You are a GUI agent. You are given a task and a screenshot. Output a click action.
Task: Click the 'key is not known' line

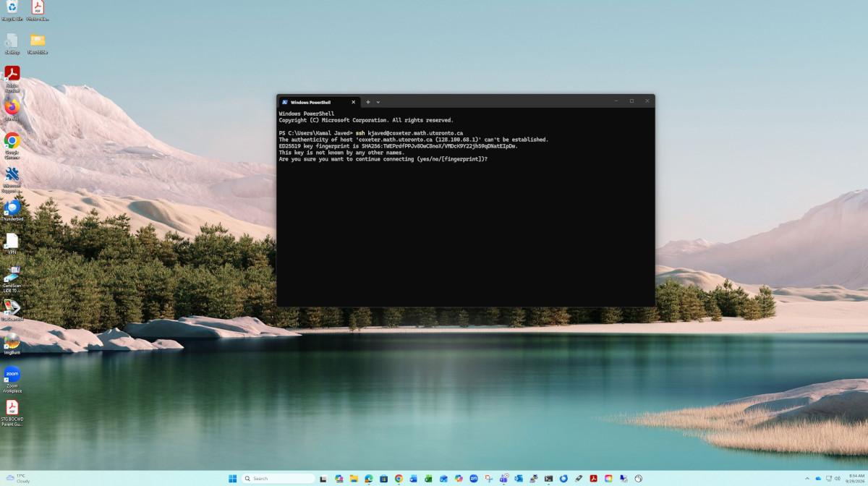[341, 153]
